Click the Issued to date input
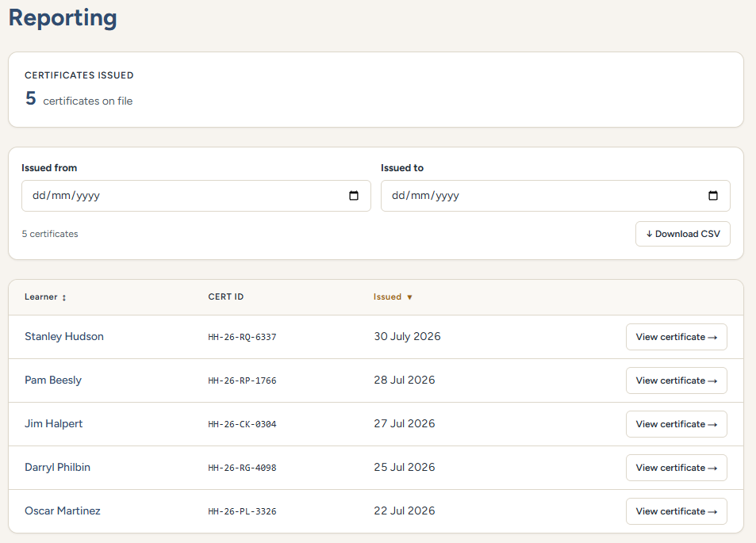Screen dimensions: 756x543 coord(555,196)
